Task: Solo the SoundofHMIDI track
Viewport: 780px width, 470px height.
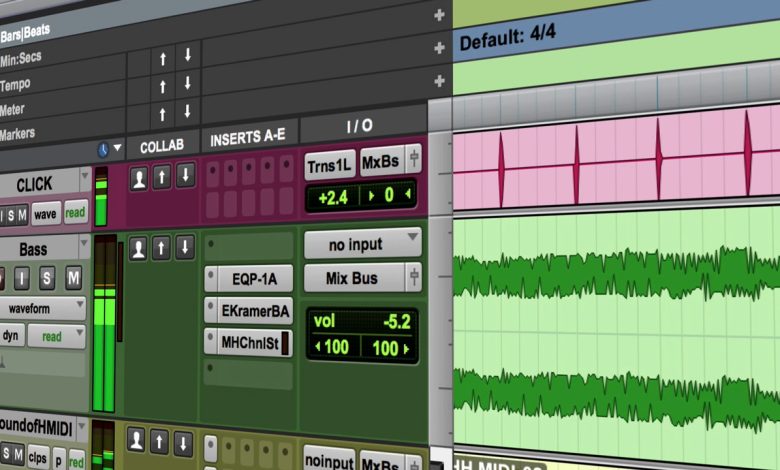Action: pyautogui.click(x=6, y=454)
